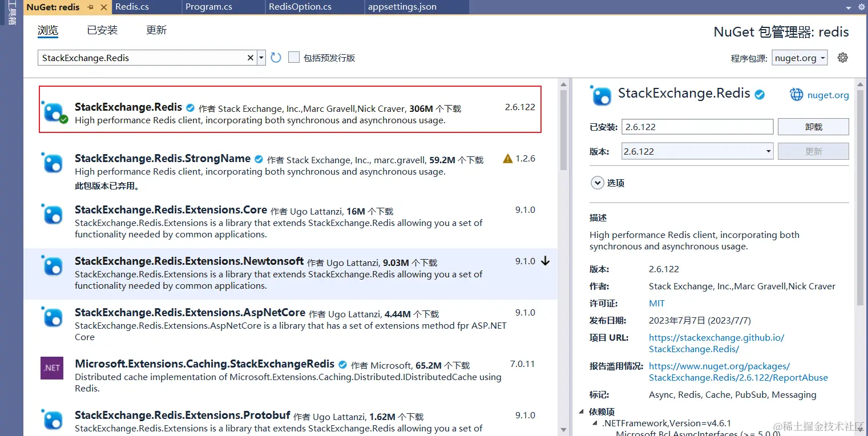
Task: Click the verified badge next to StackExchange.Redis in list
Action: (191, 108)
